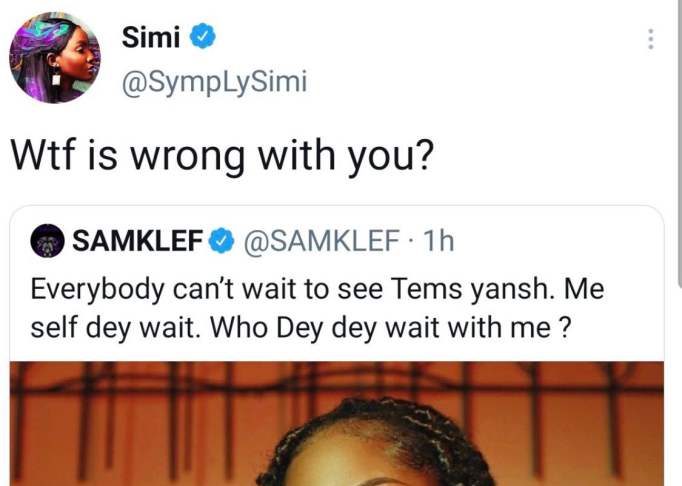This screenshot has width=682, height=486.
Task: Click the word 'Everybody' in the quoted tweet
Action: (97, 290)
